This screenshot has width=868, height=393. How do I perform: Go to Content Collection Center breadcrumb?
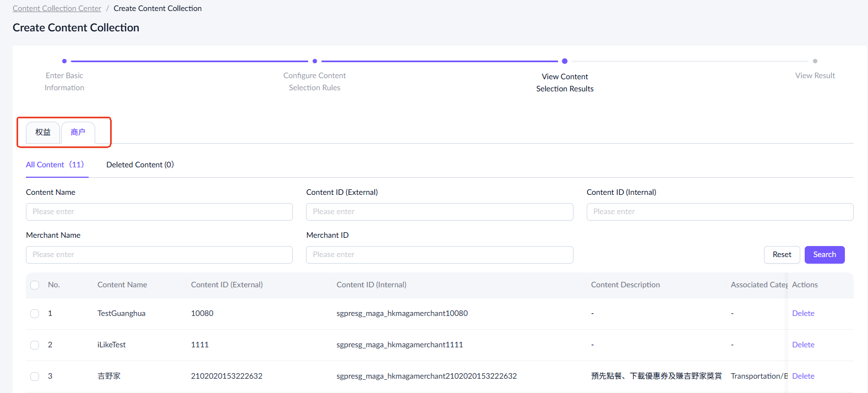[x=57, y=8]
